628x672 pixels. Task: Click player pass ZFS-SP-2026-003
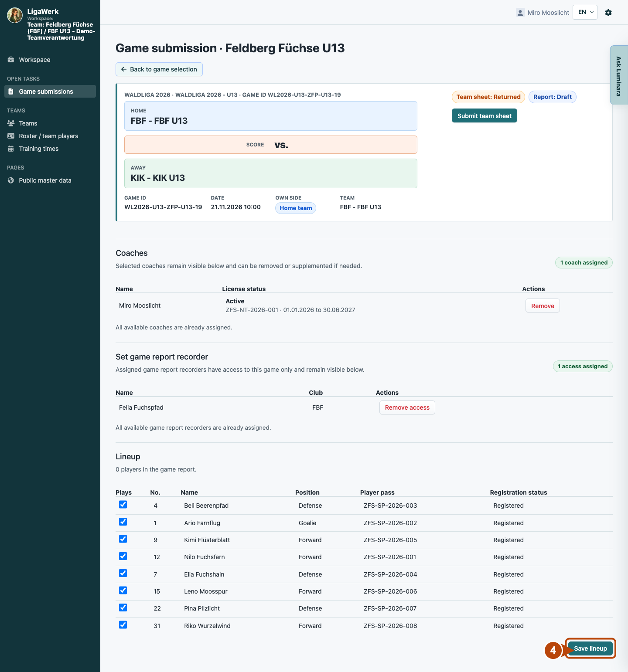(390, 506)
